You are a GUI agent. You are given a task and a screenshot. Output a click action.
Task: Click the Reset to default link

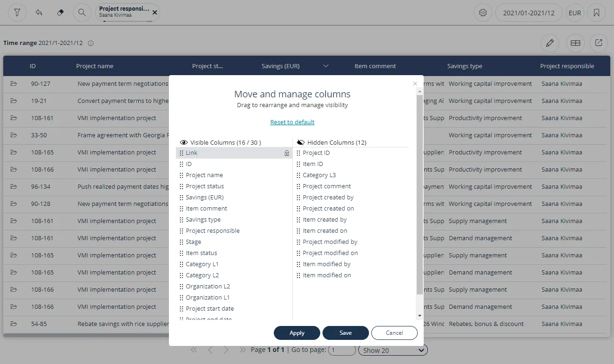[x=292, y=122]
